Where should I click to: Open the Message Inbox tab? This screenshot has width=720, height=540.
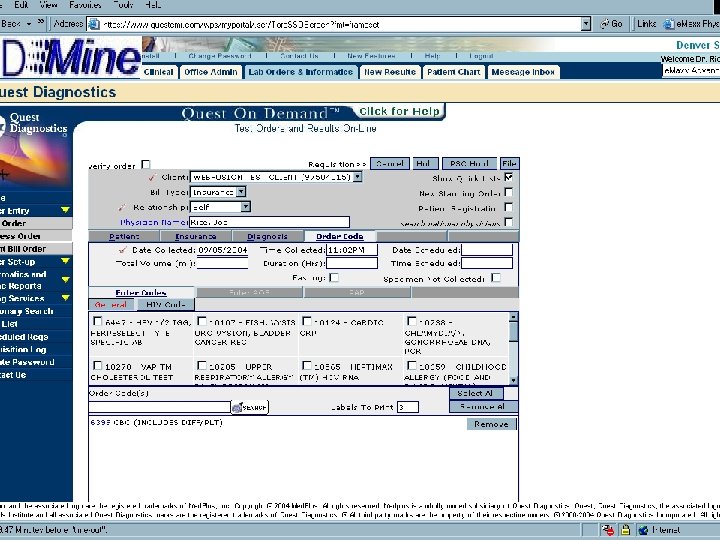click(x=523, y=72)
